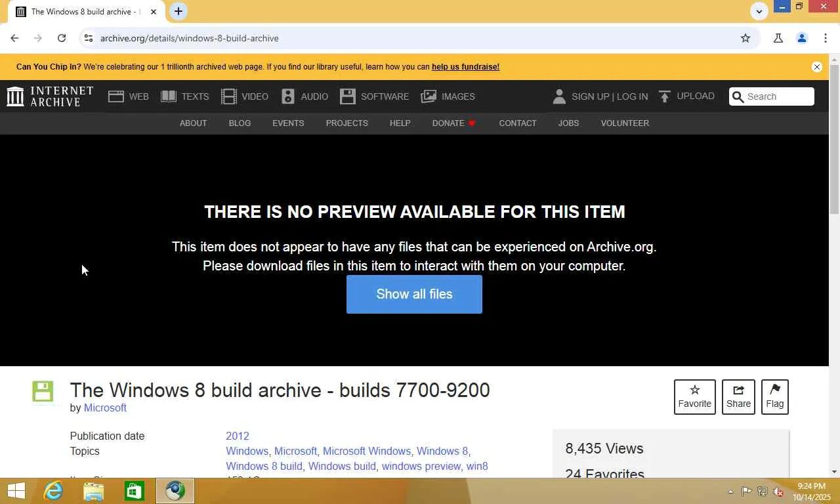Open the network tray icon
840x504 pixels.
pyautogui.click(x=762, y=492)
